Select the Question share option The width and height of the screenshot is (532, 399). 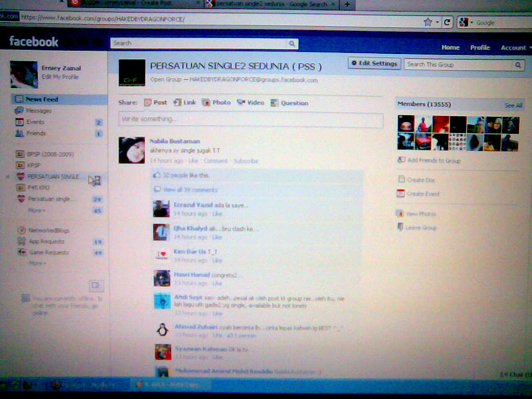289,103
